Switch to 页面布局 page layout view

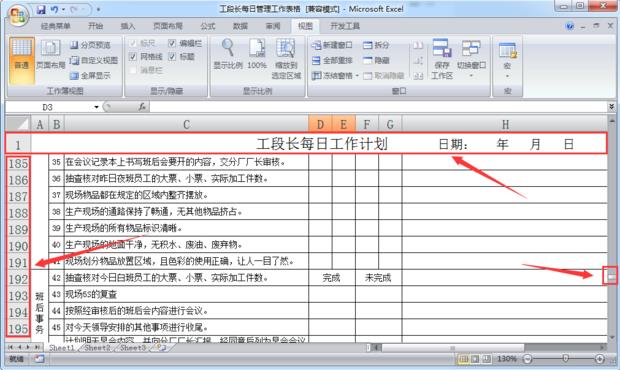pos(51,55)
